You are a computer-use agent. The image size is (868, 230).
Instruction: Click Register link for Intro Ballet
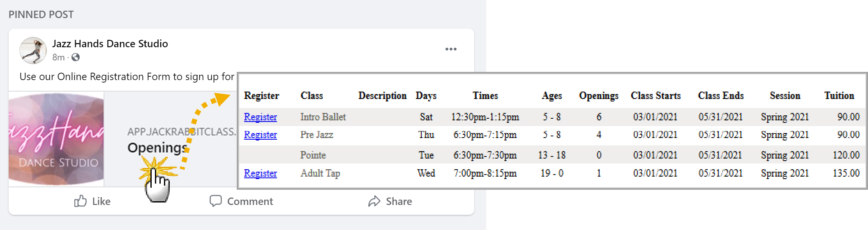point(260,117)
